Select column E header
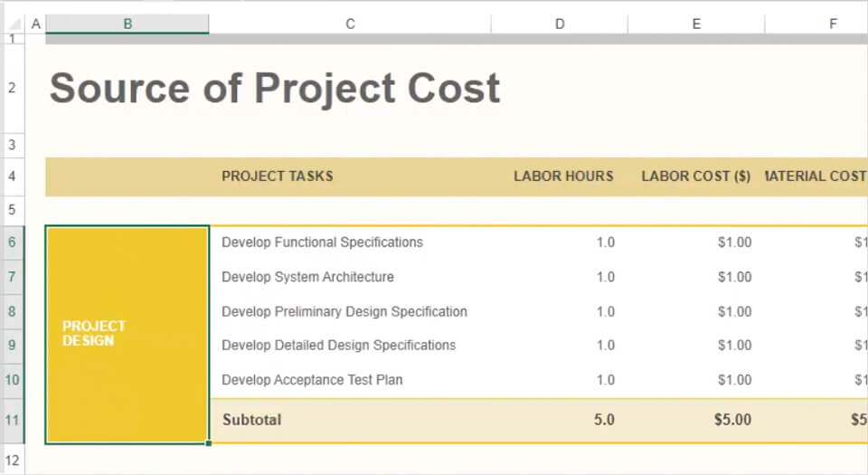 (x=696, y=24)
